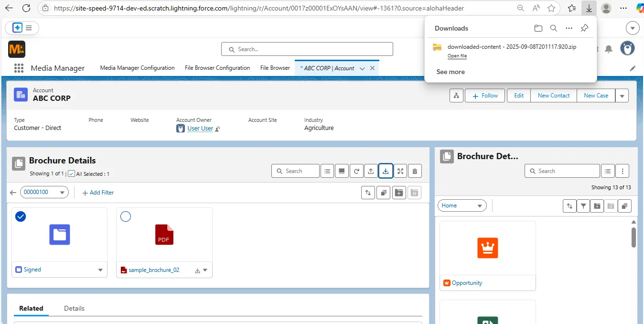Click the Edit button

pyautogui.click(x=519, y=96)
